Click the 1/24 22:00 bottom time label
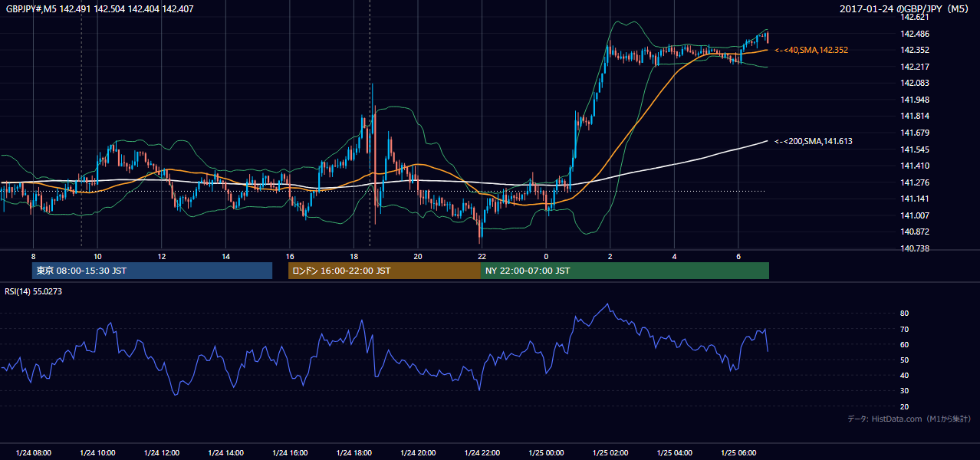Image resolution: width=980 pixels, height=460 pixels. 482,453
